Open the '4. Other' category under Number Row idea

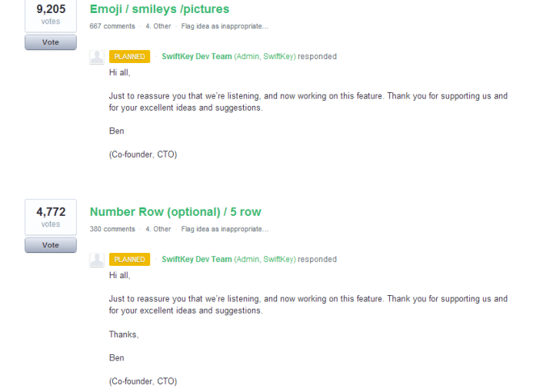click(x=158, y=229)
